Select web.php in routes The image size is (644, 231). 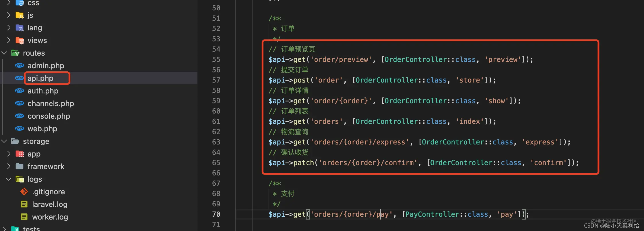click(x=42, y=129)
